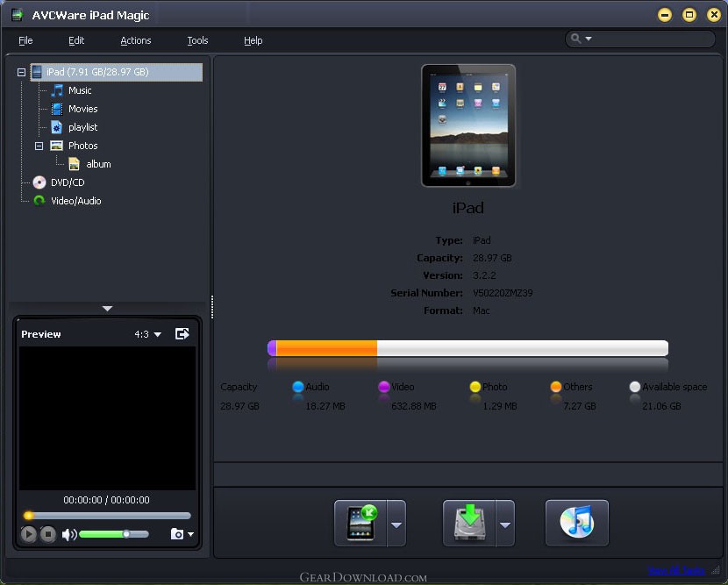The width and height of the screenshot is (728, 585).
Task: Open the snapshot options dropdown arrow
Action: click(x=190, y=534)
